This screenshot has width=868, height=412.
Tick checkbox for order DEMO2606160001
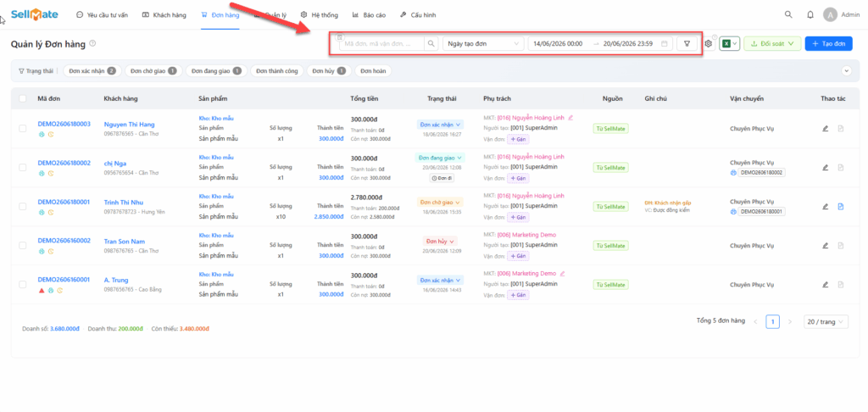23,284
